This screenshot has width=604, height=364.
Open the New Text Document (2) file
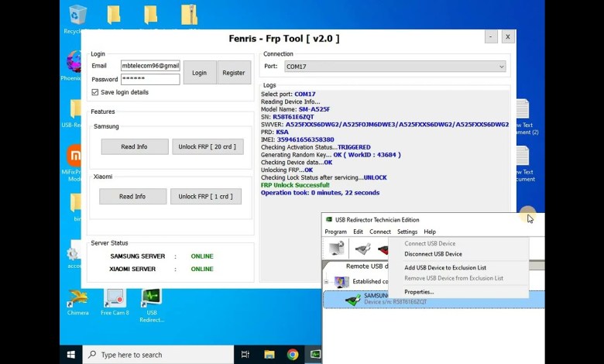[523, 109]
